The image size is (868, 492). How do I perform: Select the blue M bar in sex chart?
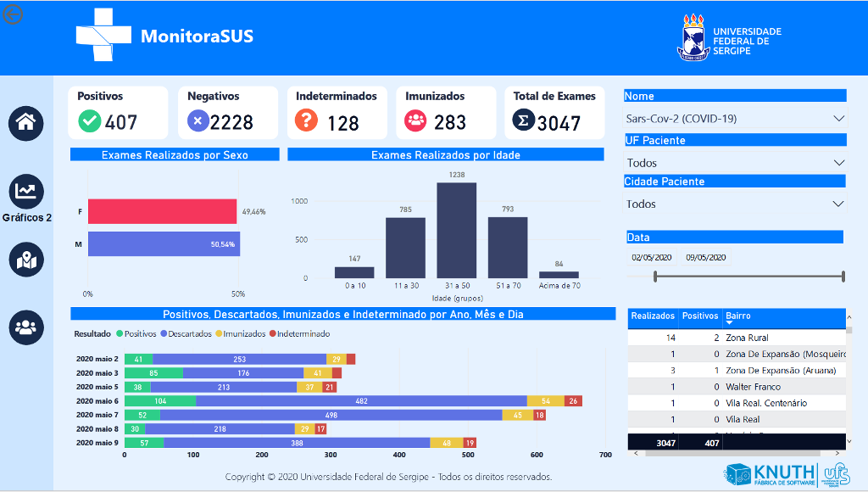click(164, 243)
